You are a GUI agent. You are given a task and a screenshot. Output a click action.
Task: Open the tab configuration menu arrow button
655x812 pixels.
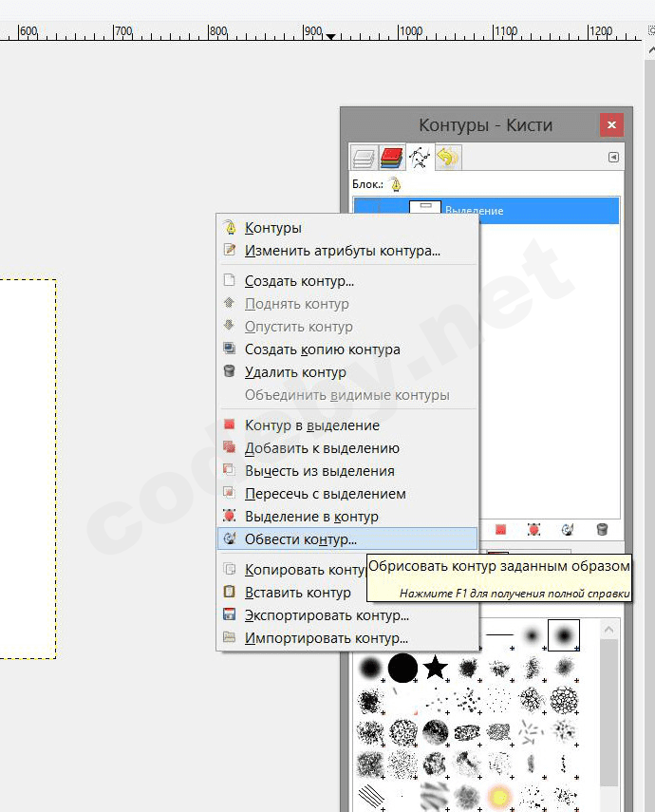(x=613, y=158)
